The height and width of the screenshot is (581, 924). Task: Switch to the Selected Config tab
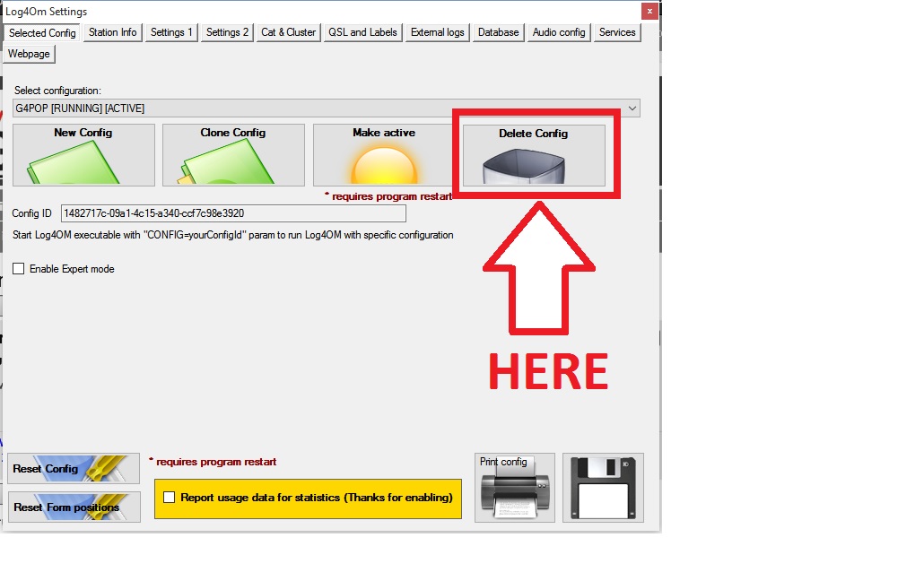point(42,33)
